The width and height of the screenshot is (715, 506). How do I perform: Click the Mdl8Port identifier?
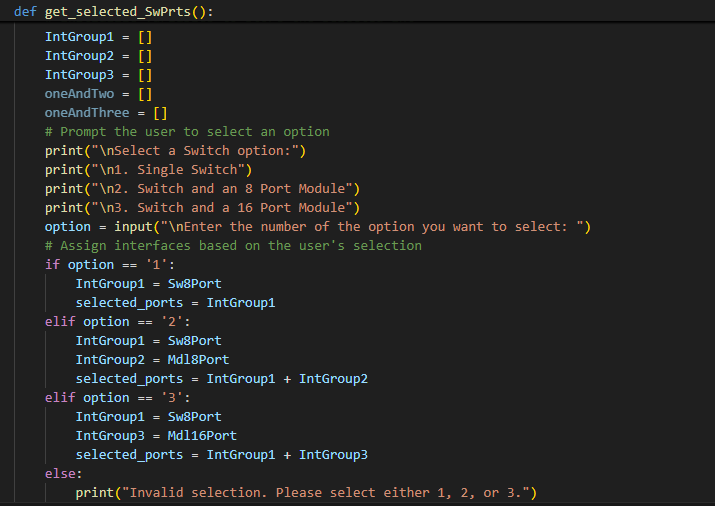point(198,360)
